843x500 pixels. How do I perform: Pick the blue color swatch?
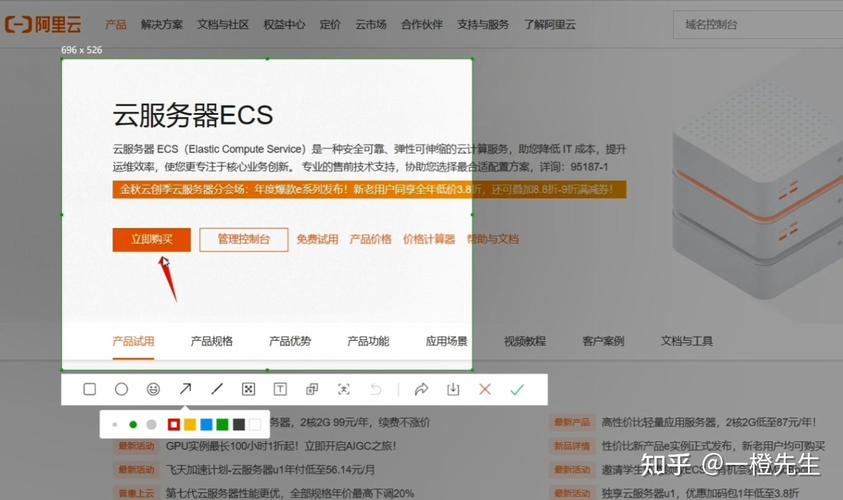coord(206,425)
